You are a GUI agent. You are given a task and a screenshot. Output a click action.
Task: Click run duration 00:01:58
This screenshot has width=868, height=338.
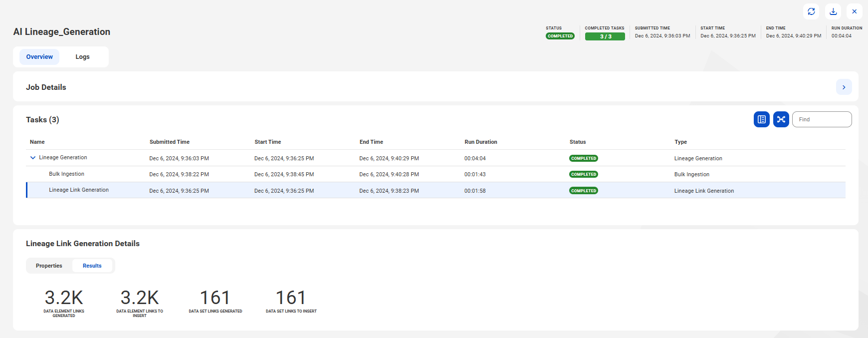tap(475, 191)
